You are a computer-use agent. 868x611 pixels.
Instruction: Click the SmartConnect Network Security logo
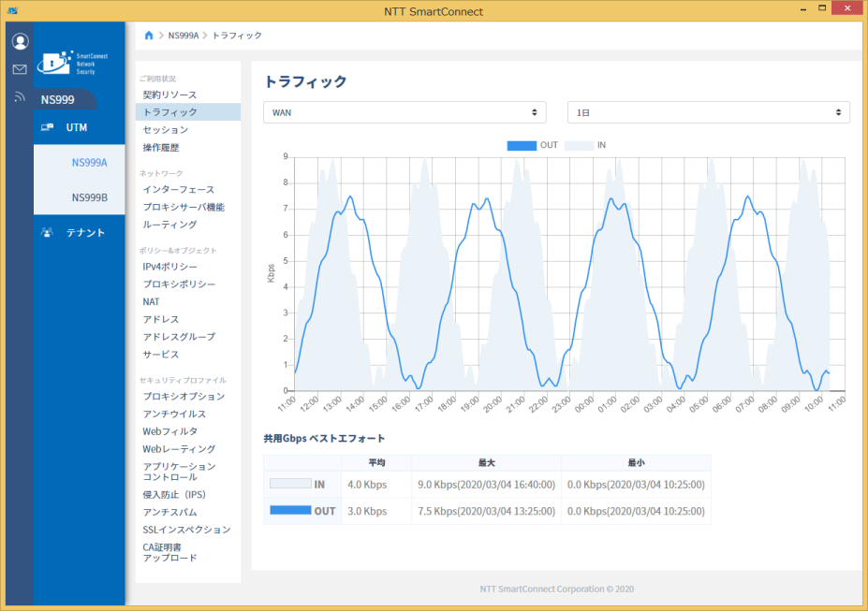[x=72, y=63]
